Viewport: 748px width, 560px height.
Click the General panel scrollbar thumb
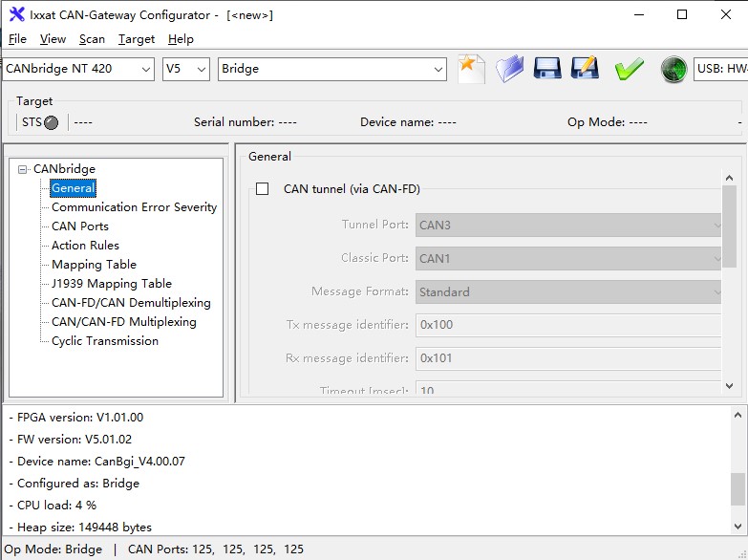click(x=729, y=226)
